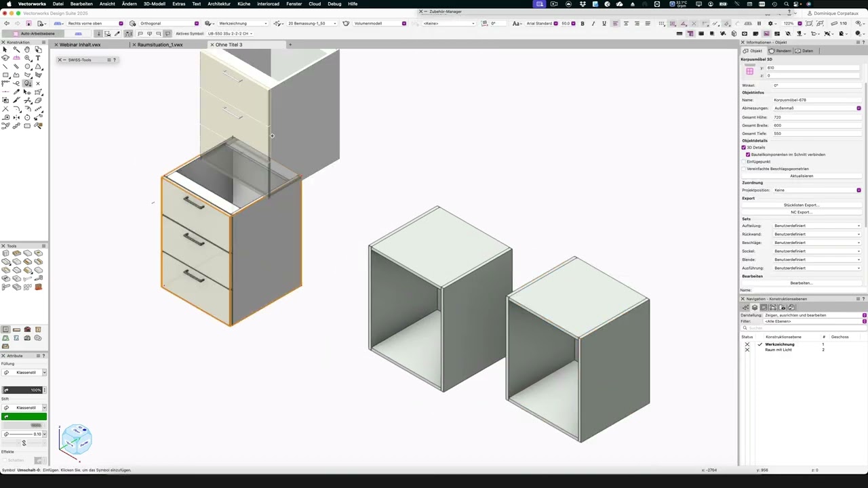
Task: Click the Bearbeiten button
Action: click(802, 283)
